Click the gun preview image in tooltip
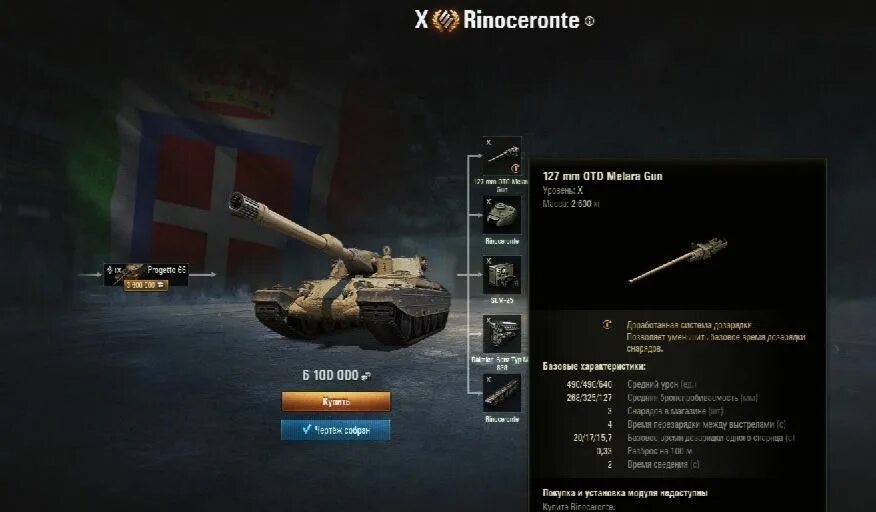876x512 pixels. (x=678, y=260)
